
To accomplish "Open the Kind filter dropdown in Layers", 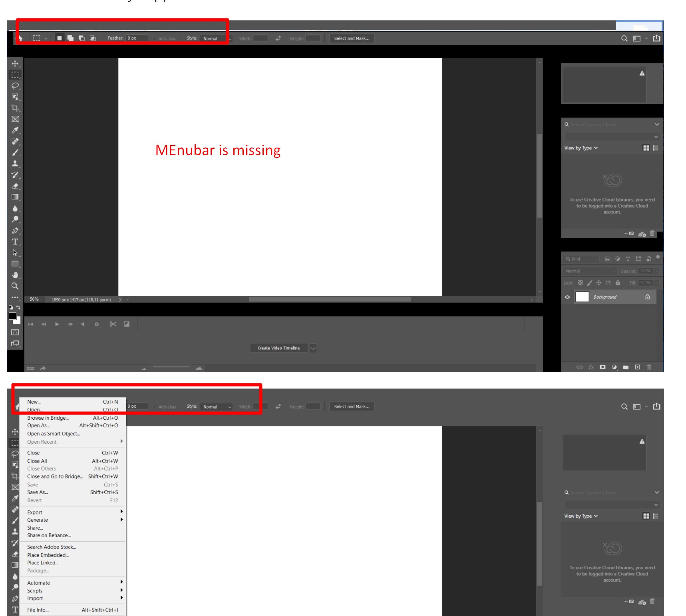I will [x=582, y=259].
